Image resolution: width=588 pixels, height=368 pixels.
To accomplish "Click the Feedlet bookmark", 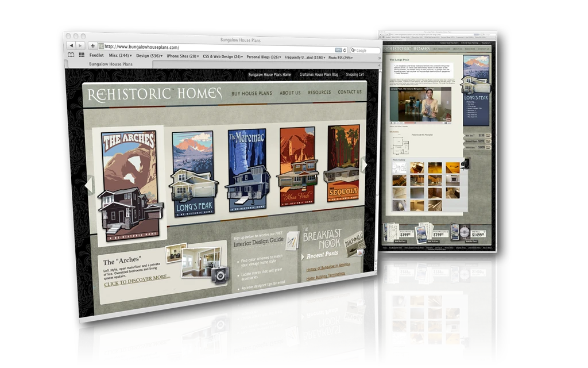I will pos(96,55).
